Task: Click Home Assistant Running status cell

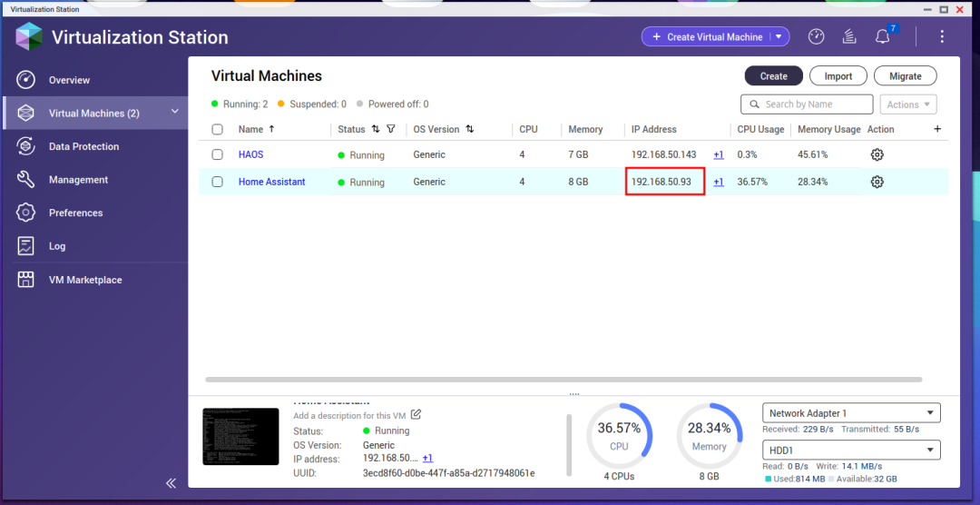Action: click(361, 183)
